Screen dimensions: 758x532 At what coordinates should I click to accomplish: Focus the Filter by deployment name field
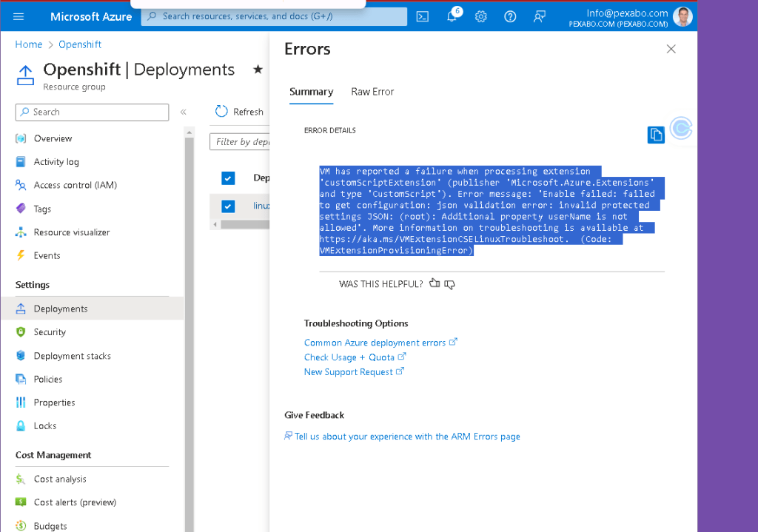tap(240, 141)
